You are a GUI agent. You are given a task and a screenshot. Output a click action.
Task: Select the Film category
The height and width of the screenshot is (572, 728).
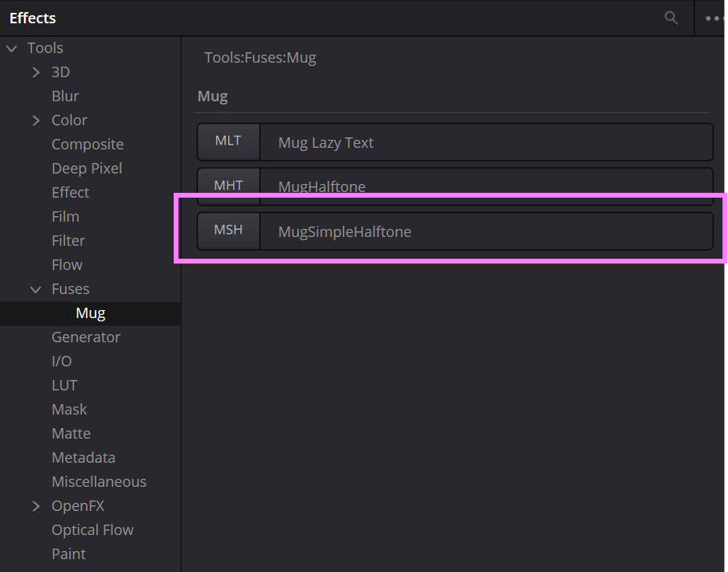click(x=65, y=217)
